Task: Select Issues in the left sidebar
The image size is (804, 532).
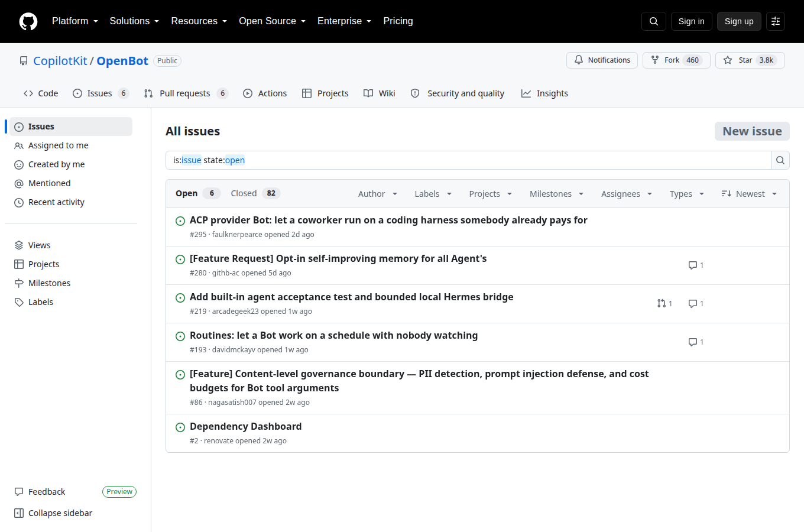Action: pyautogui.click(x=71, y=126)
